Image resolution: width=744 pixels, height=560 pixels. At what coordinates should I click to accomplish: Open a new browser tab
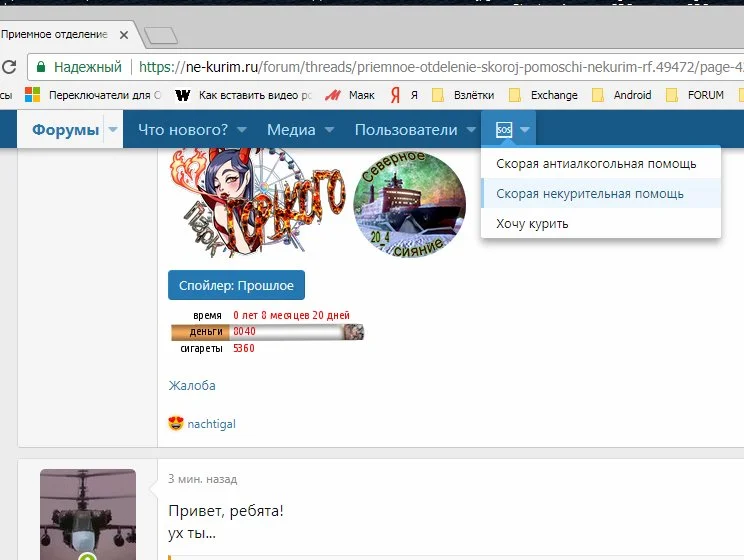coord(161,35)
